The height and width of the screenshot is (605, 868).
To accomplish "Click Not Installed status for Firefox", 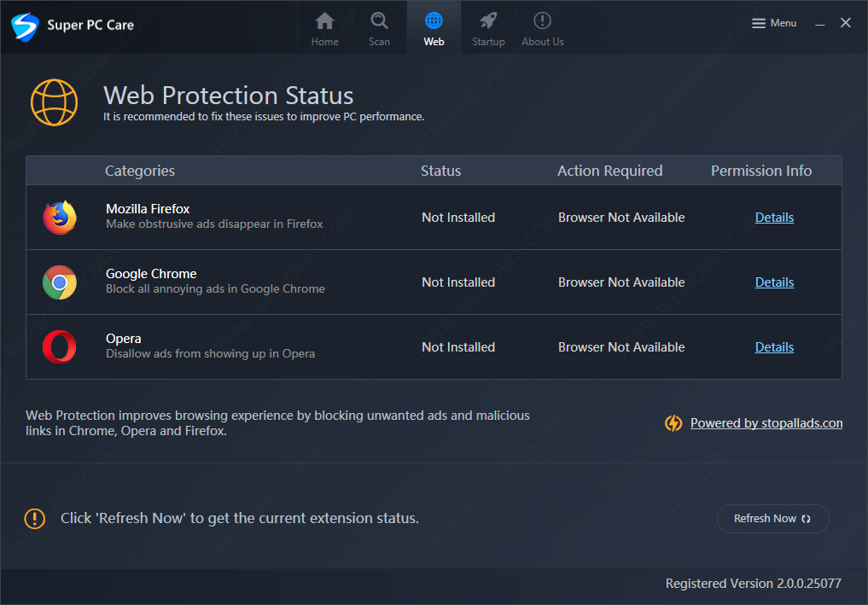I will coord(458,218).
